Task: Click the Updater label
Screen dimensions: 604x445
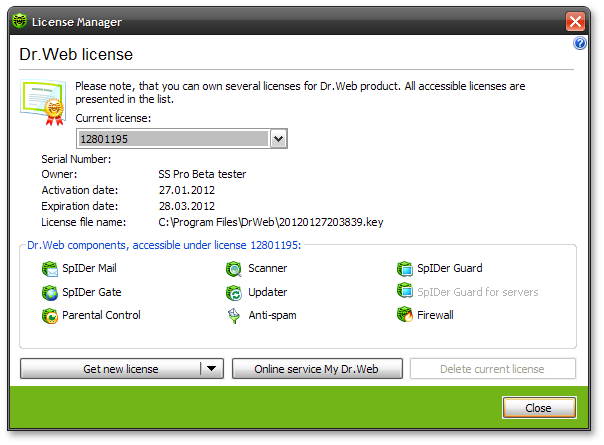Action: click(x=268, y=292)
